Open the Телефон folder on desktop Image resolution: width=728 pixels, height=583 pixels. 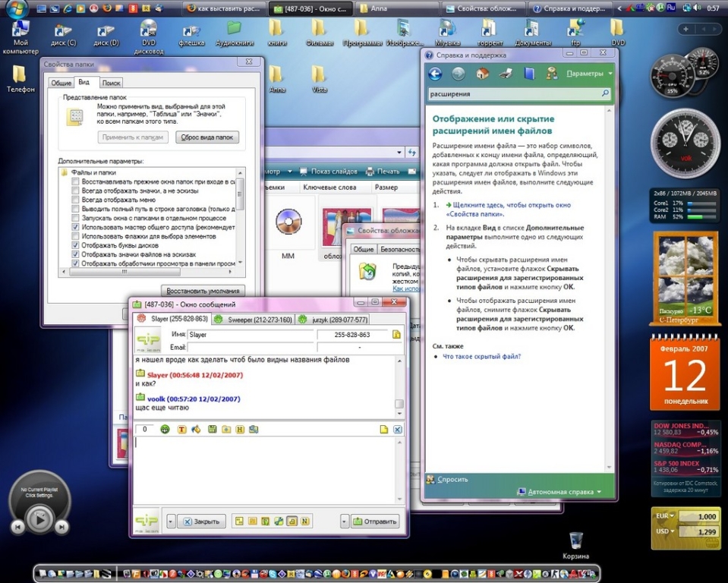coord(20,79)
